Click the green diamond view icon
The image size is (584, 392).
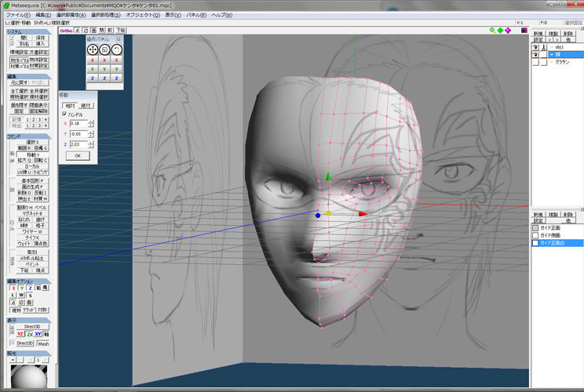[500, 31]
